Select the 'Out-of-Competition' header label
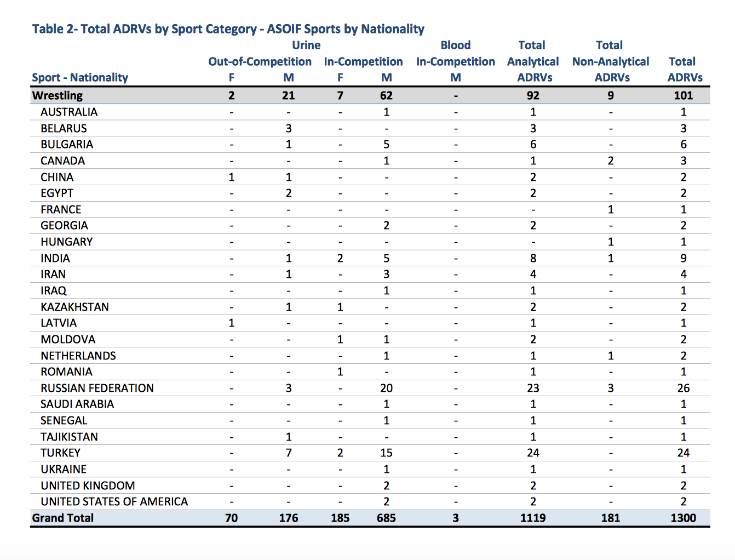 [260, 62]
